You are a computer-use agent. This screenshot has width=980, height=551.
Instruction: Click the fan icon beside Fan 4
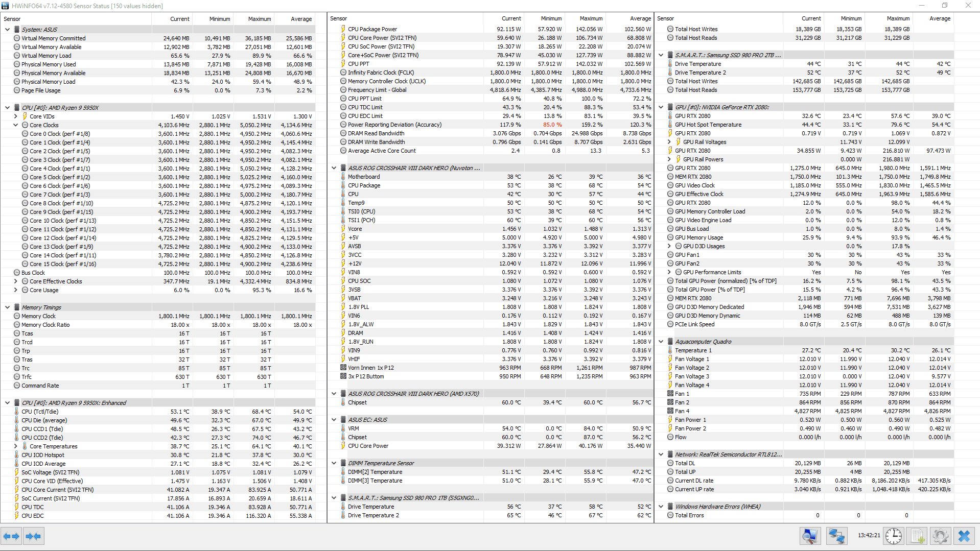pyautogui.click(x=670, y=411)
